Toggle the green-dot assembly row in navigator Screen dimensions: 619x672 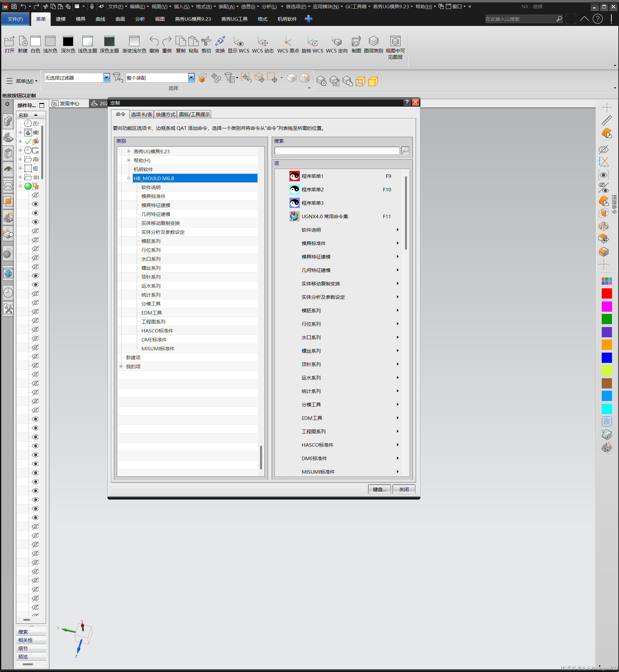tap(28, 186)
